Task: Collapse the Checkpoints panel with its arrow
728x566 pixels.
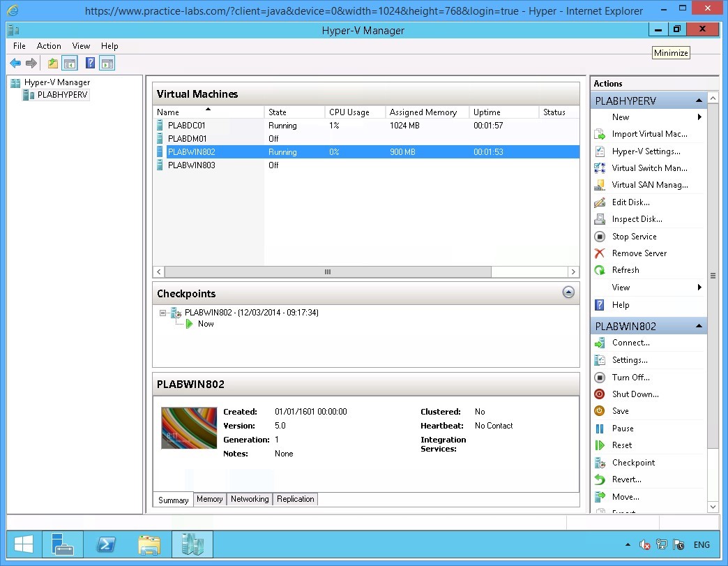Action: tap(568, 293)
